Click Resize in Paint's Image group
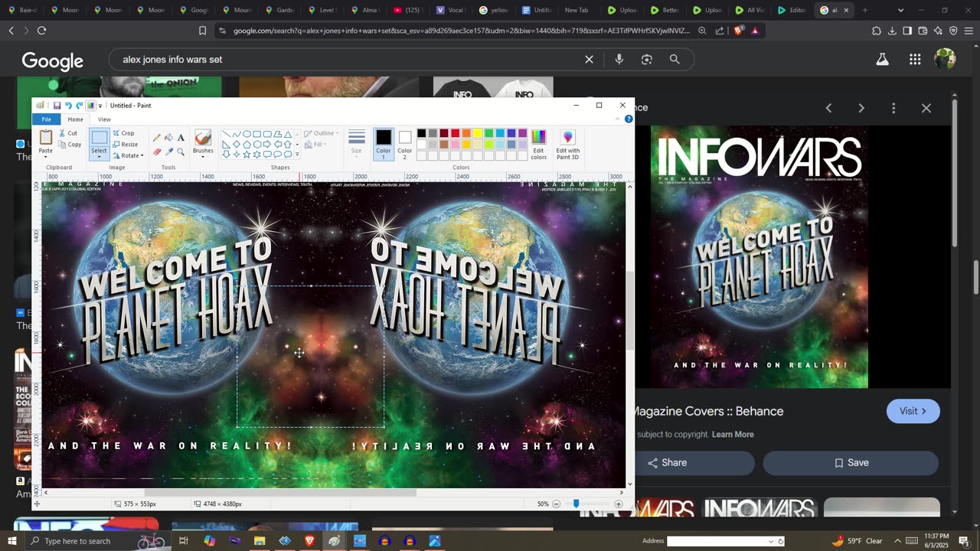This screenshot has width=980, height=551. pos(126,145)
